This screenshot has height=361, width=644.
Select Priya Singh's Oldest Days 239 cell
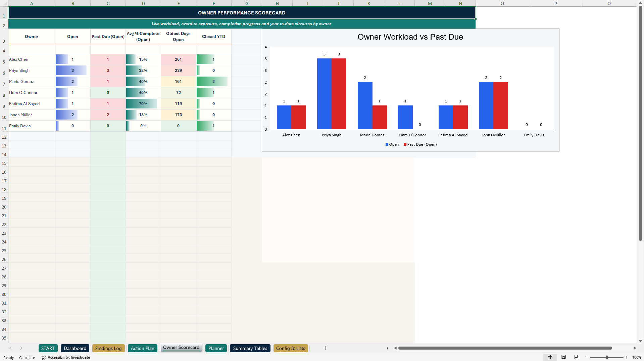(x=179, y=71)
